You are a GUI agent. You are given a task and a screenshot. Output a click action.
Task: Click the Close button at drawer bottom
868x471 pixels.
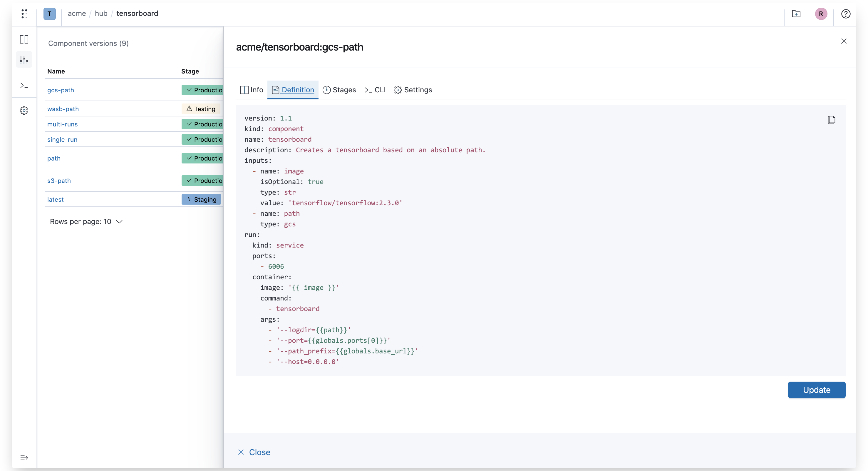tap(254, 452)
